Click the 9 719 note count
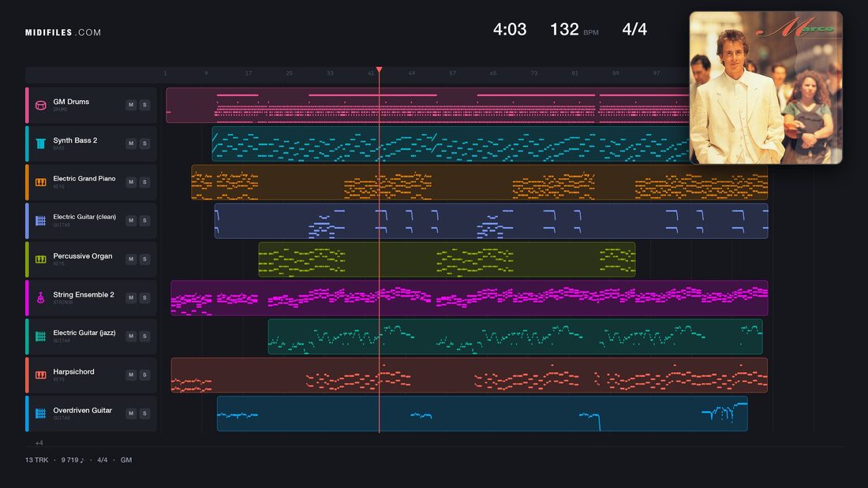Viewport: 868px width, 488px height. pos(73,460)
